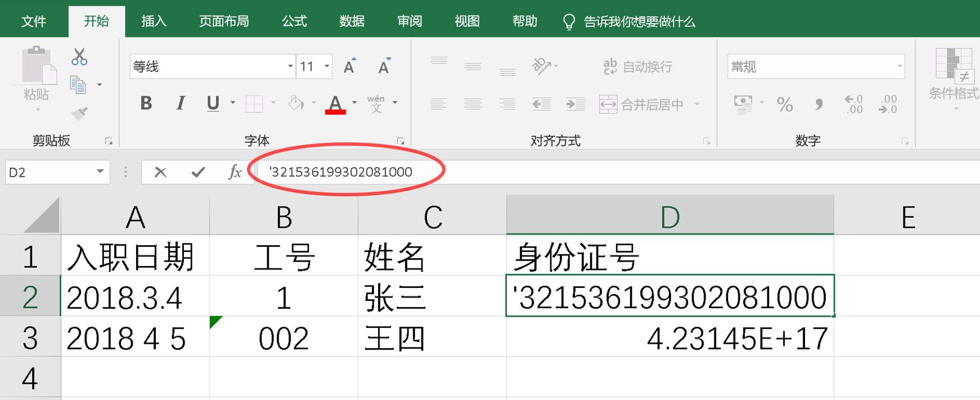This screenshot has width=980, height=400.
Task: Align text right
Action: (507, 104)
